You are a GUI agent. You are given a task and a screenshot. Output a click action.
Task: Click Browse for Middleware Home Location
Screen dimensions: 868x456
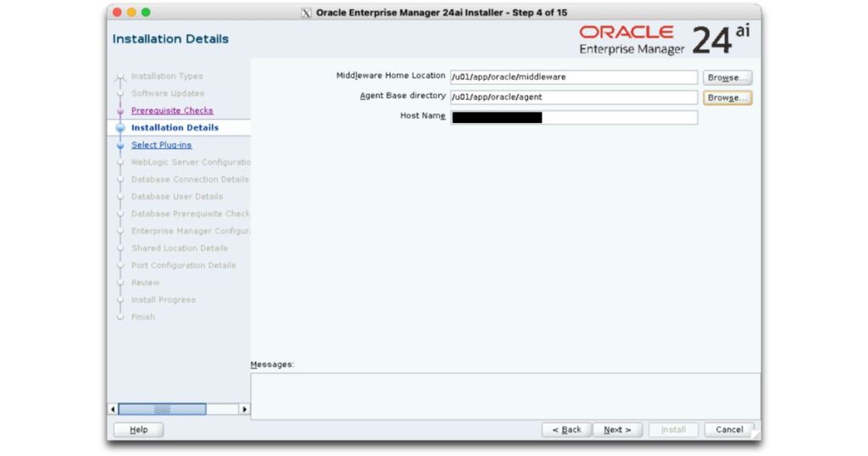pyautogui.click(x=726, y=77)
